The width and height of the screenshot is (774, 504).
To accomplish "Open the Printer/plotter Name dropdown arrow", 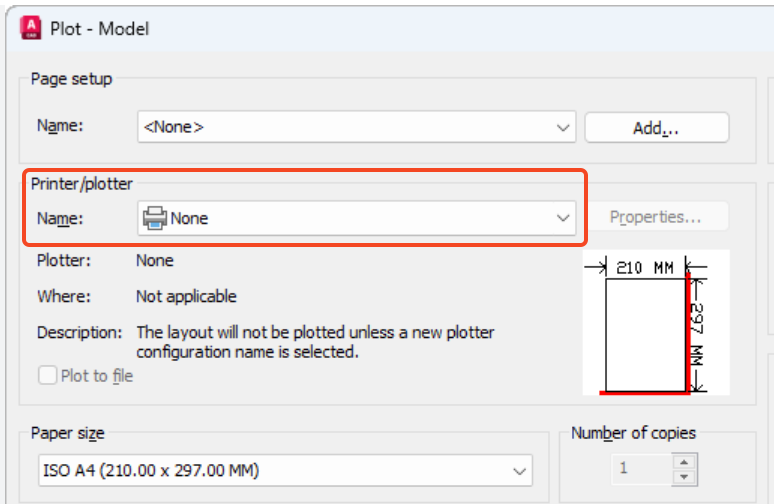I will (x=563, y=217).
